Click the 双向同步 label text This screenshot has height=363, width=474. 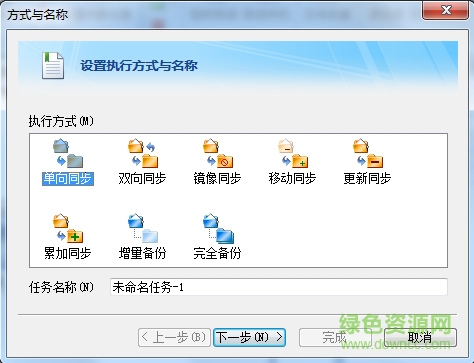(x=142, y=179)
